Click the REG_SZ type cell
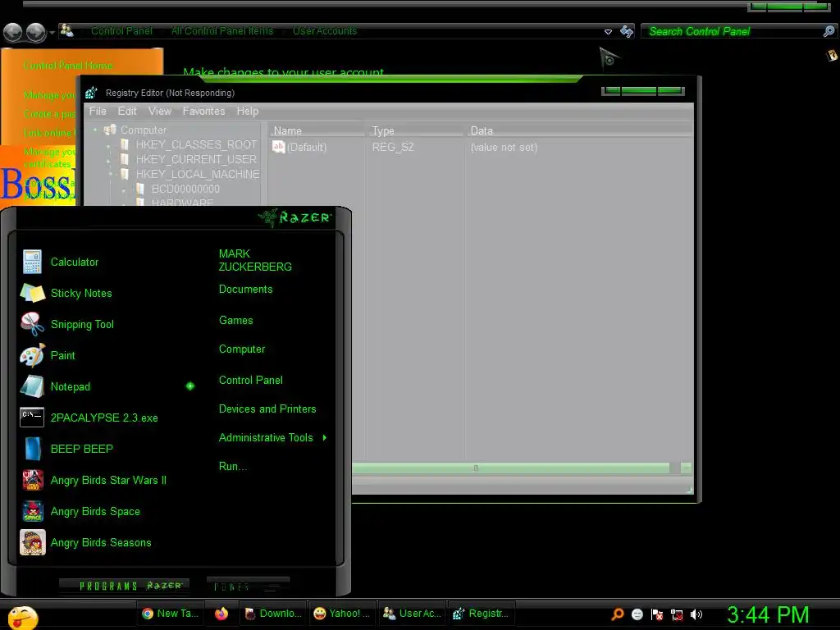Screen dimensions: 840x630 [x=393, y=148]
